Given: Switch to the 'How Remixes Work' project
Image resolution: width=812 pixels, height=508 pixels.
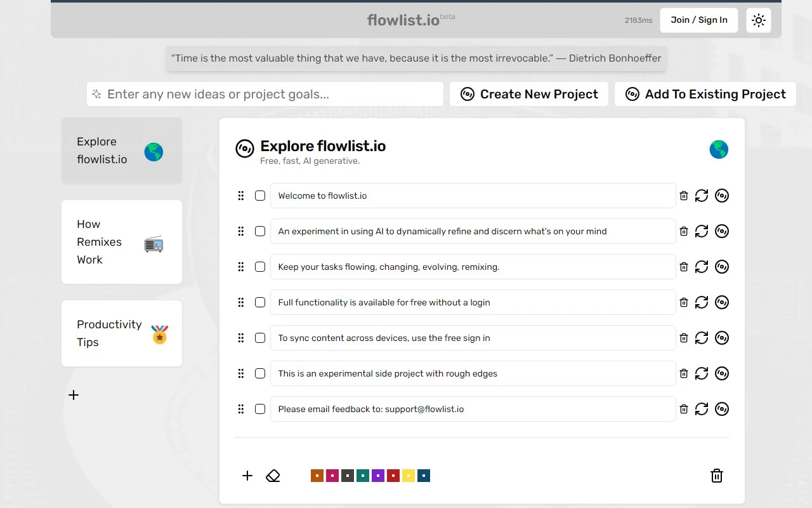Looking at the screenshot, I should tap(122, 242).
